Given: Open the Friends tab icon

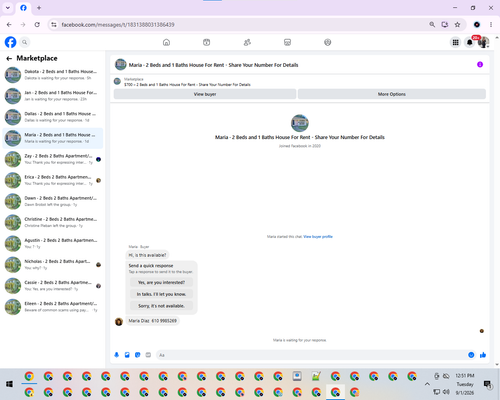Looking at the screenshot, I should pyautogui.click(x=247, y=42).
